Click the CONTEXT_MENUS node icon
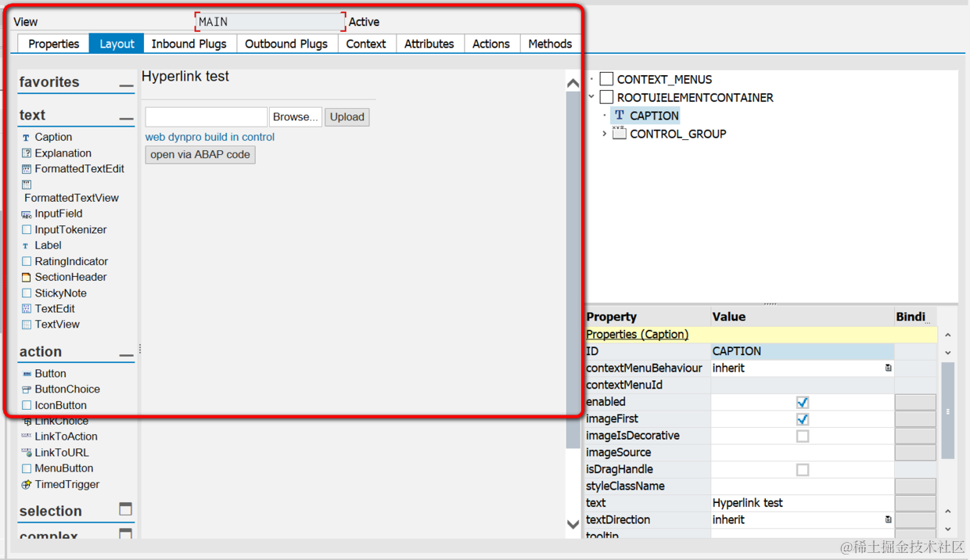The image size is (970, 560). coord(606,79)
